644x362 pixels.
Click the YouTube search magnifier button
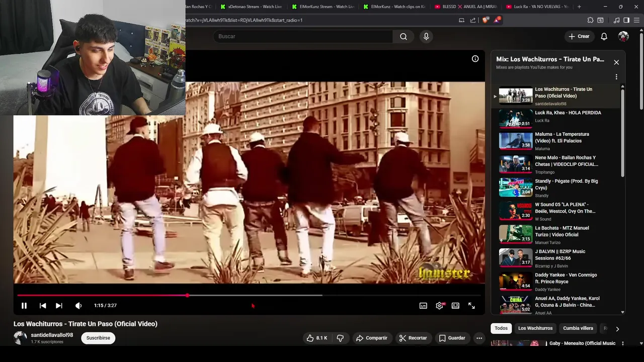pos(404,36)
